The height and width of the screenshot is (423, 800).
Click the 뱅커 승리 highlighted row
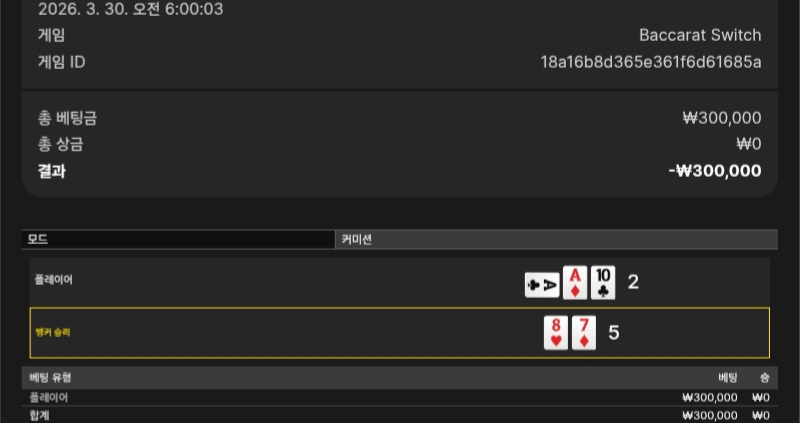[x=399, y=333]
